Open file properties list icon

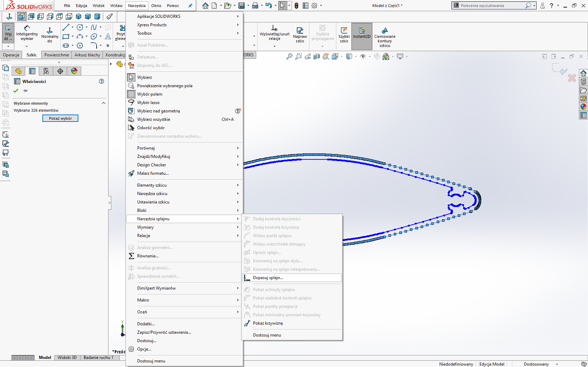pos(306,6)
